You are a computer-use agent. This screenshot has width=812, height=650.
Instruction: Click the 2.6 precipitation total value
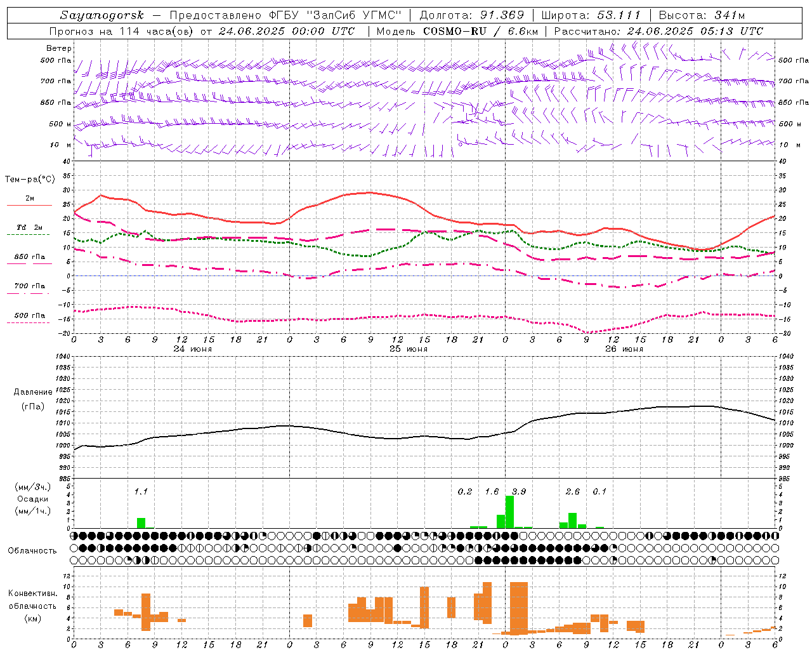click(572, 491)
